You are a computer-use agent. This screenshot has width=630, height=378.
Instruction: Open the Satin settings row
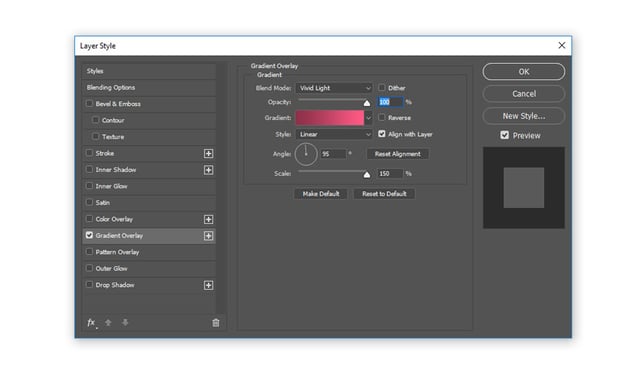(149, 203)
